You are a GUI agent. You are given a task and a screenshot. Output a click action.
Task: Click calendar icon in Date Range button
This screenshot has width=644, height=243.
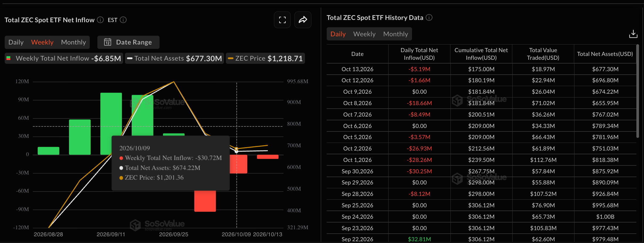pos(108,42)
